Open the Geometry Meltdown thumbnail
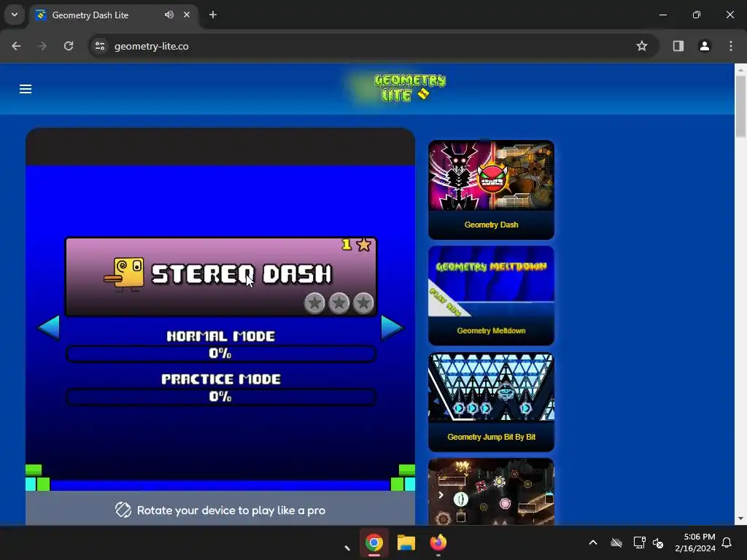 tap(491, 281)
